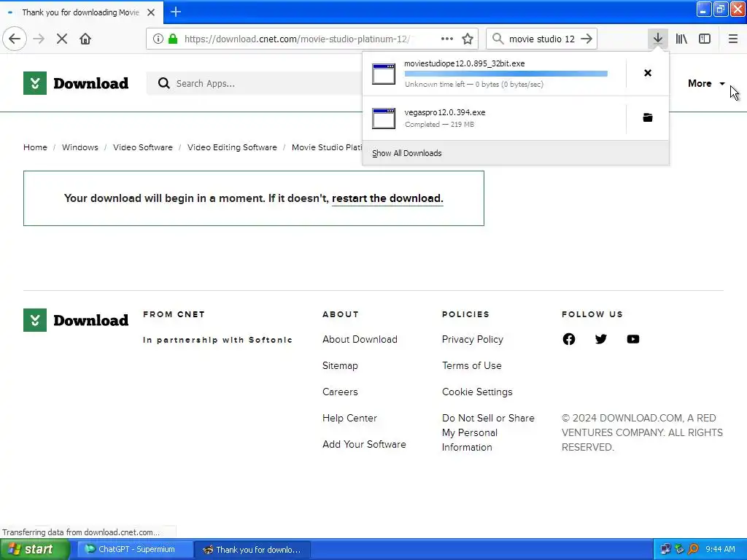Image resolution: width=747 pixels, height=560 pixels.
Task: Go to Windows breadcrumb
Action: pos(80,147)
